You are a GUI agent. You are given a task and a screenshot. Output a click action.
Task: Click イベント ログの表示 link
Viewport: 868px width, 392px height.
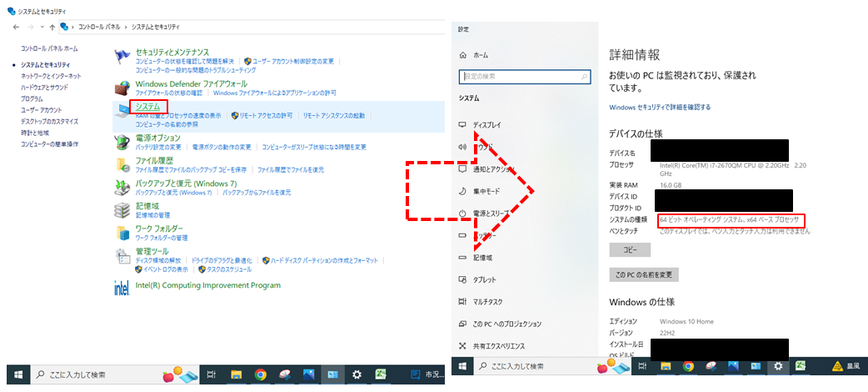pyautogui.click(x=166, y=269)
